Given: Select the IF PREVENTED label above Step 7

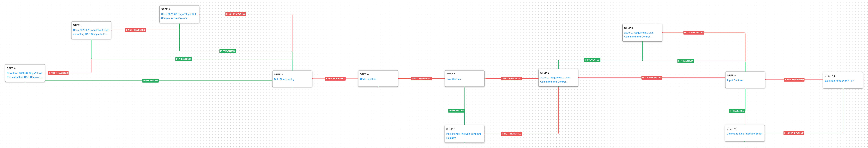Looking at the screenshot, I should 456,111.
